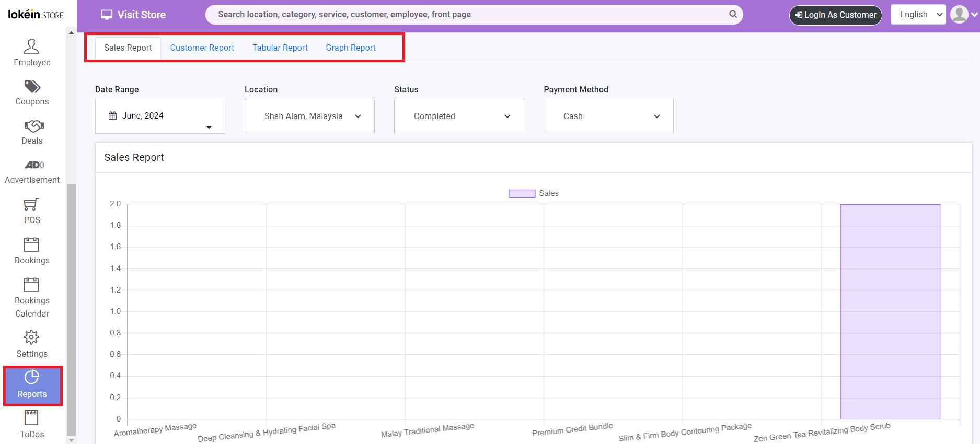Expand the user profile menu chevron
This screenshot has height=444, width=980.
click(x=974, y=15)
